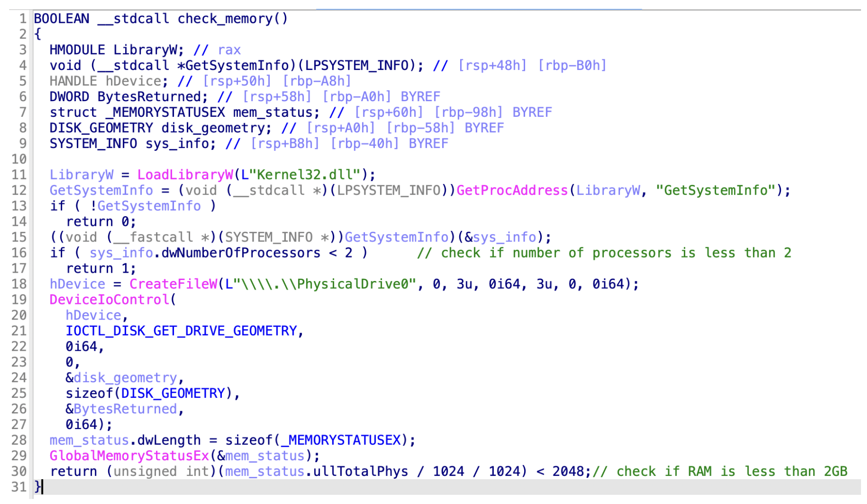This screenshot has height=504, width=867.
Task: Click line number 31 in the gutter
Action: (19, 487)
